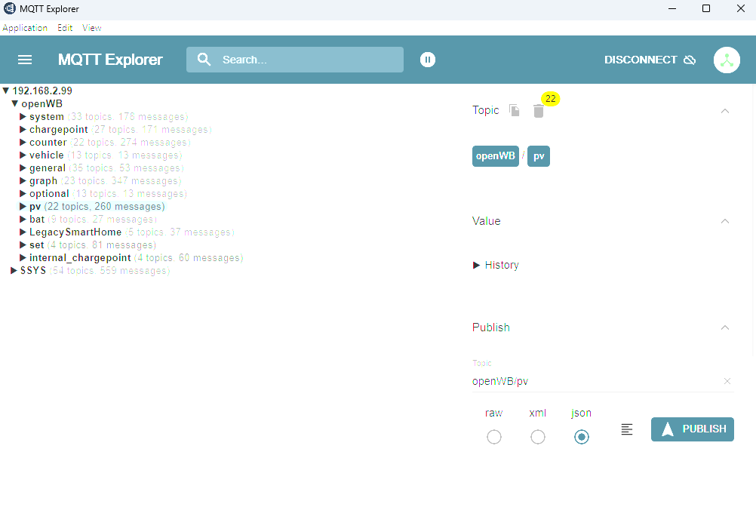
Task: Expand the chargepoint topic node
Action: (x=23, y=129)
